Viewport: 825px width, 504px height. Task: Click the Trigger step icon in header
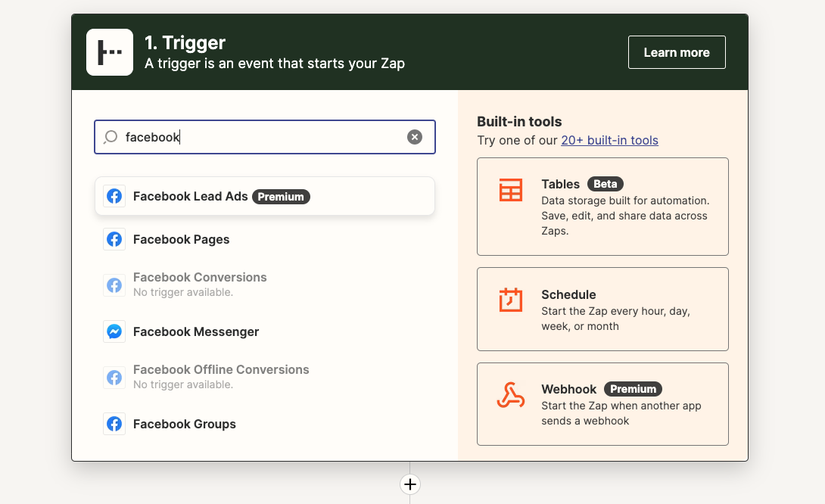click(110, 52)
